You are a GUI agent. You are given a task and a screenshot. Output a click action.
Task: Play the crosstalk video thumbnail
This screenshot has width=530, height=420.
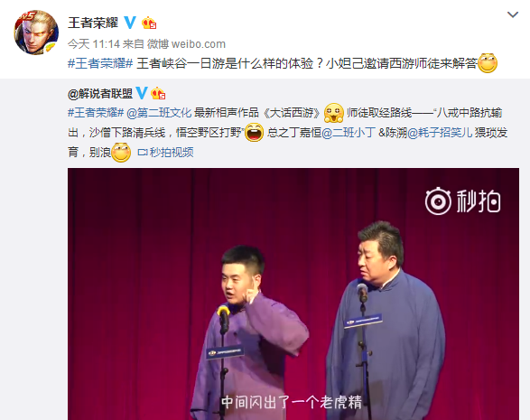(x=293, y=294)
